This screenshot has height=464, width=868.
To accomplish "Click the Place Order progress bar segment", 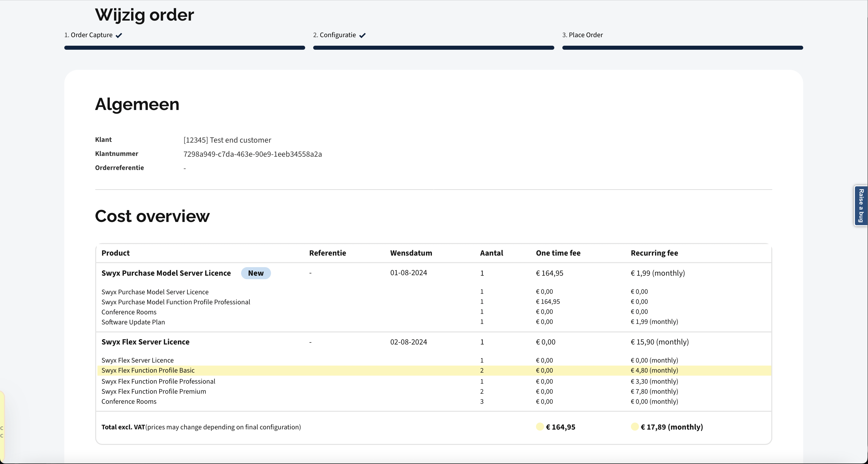I will (x=682, y=48).
